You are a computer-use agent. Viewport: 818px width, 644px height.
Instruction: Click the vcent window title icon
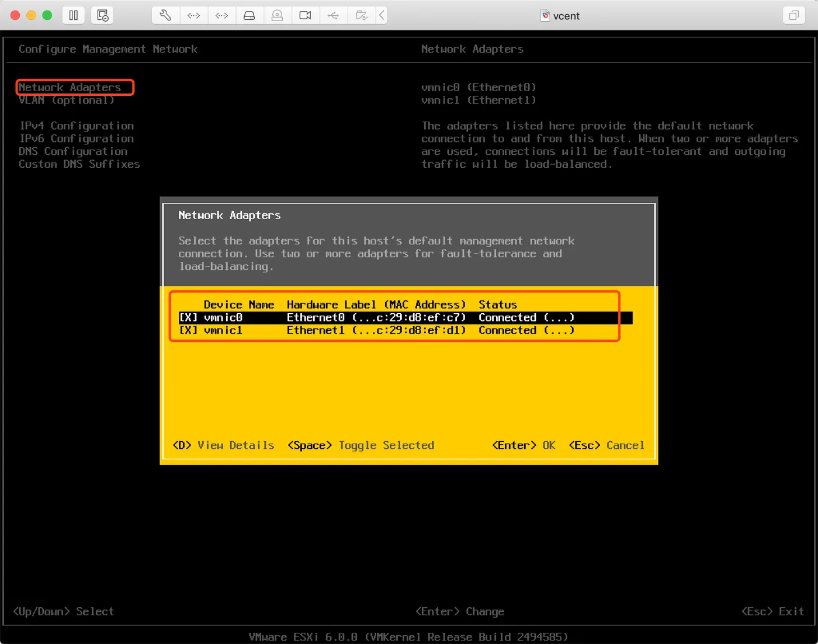pyautogui.click(x=545, y=16)
